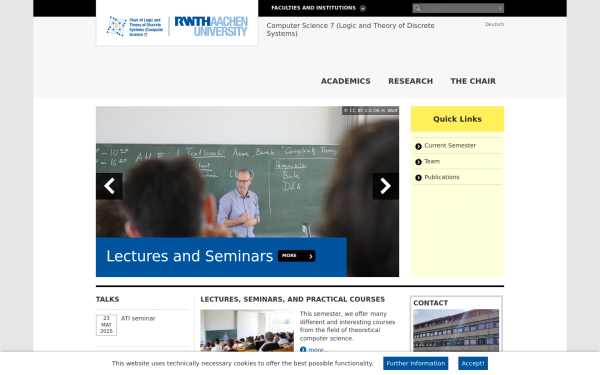The width and height of the screenshot is (600, 375).
Task: Click the Quick Links heading
Action: tap(457, 119)
